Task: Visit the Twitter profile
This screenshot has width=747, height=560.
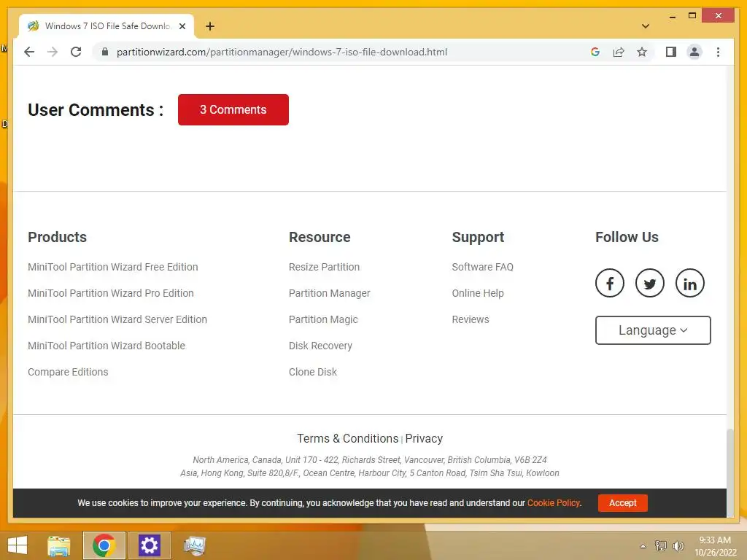Action: [x=649, y=284]
